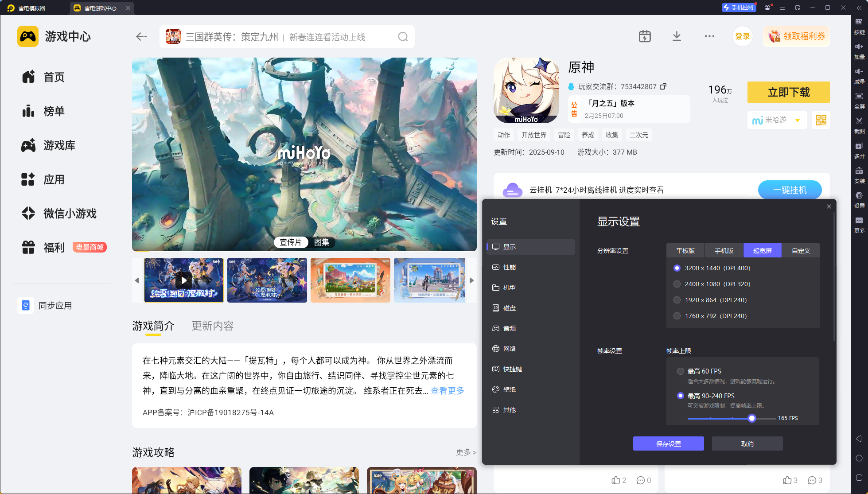Select the 最高 60 FPS option
Viewport: 868px width, 494px height.
point(681,371)
